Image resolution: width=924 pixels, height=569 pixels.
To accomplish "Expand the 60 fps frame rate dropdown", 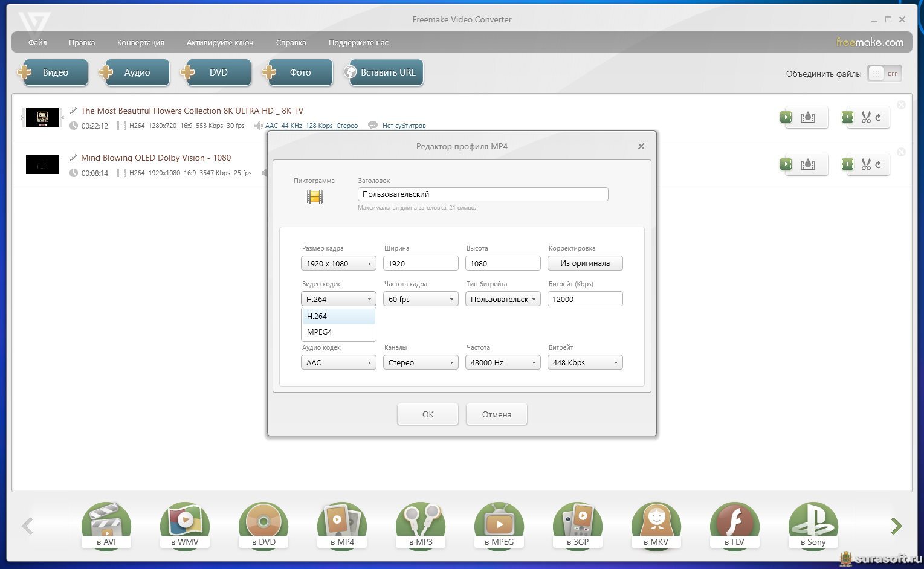I will pyautogui.click(x=421, y=299).
